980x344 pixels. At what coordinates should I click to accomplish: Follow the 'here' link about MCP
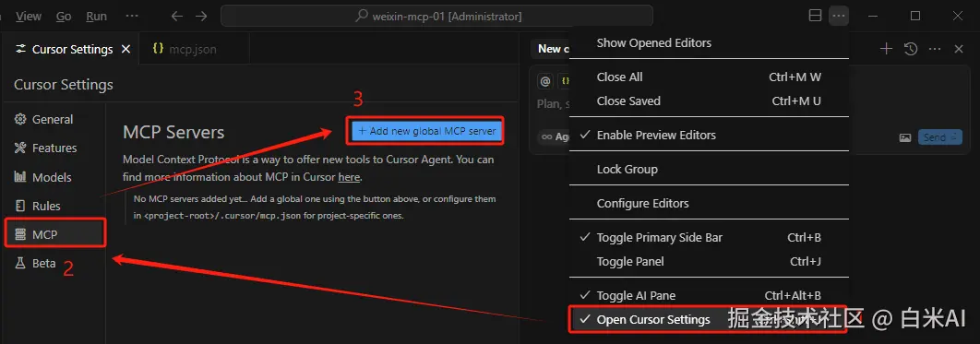coord(349,177)
